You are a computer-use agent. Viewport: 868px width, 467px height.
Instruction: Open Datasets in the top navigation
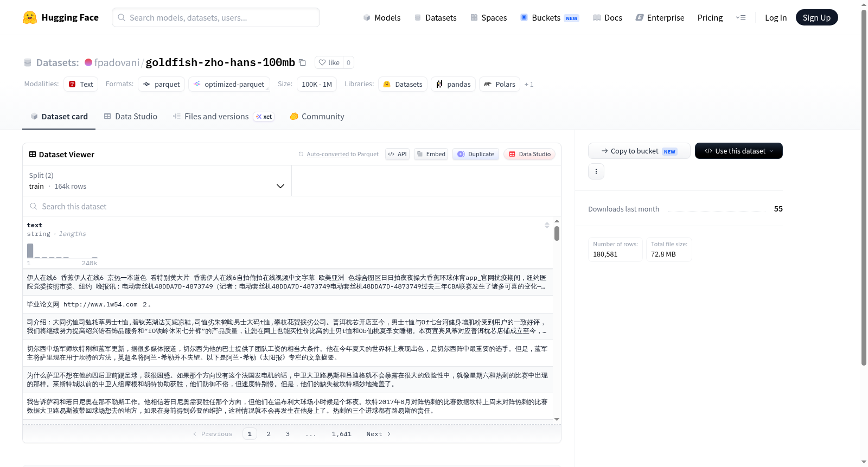436,18
